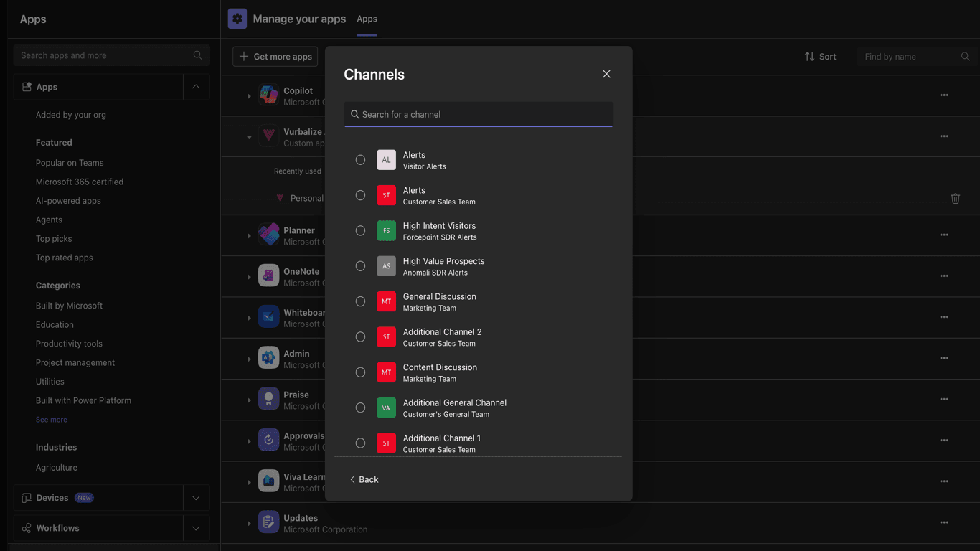Viewport: 980px width, 551px height.
Task: Open Top rated apps
Action: (65, 258)
